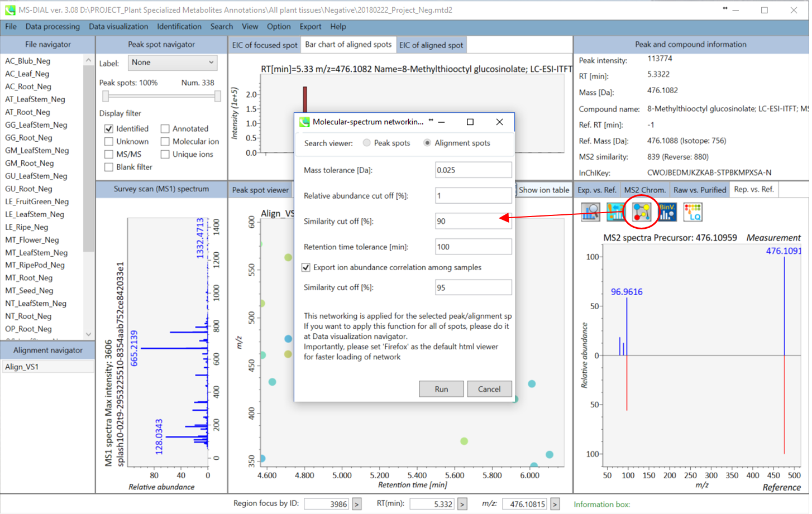Screen dimensions: 812x514
Task: Open the Search menu
Action: (222, 26)
